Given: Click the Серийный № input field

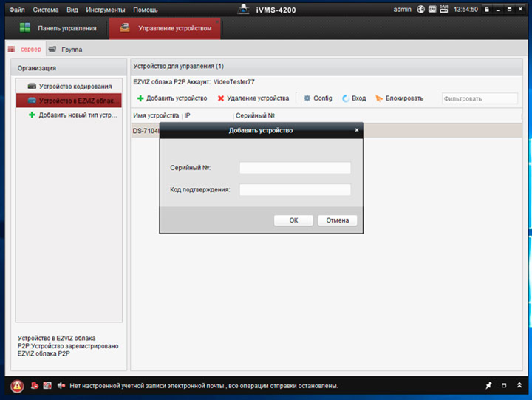Looking at the screenshot, I should click(x=295, y=168).
